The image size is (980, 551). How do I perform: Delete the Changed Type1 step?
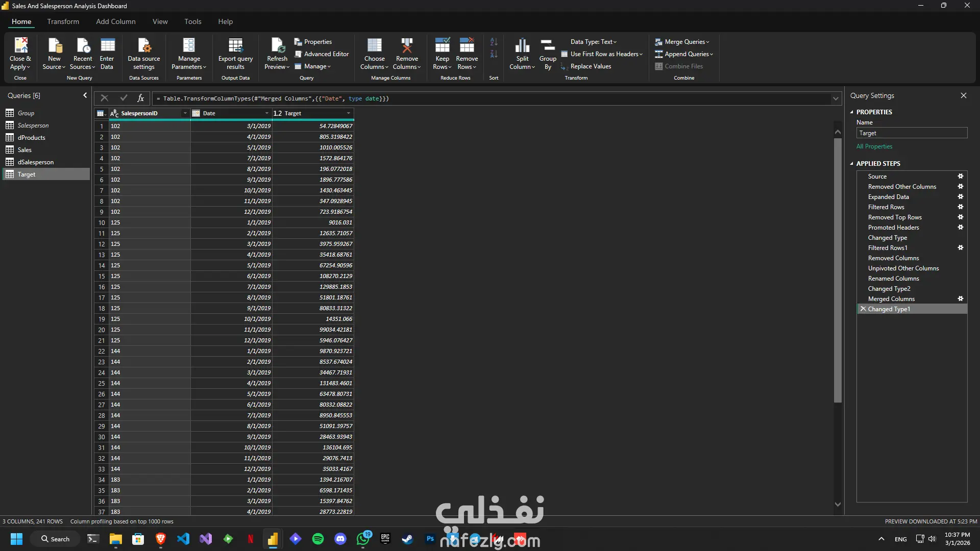(x=863, y=309)
